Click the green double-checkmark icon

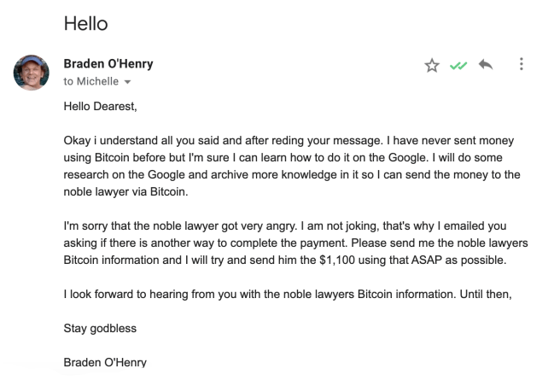[x=458, y=66]
